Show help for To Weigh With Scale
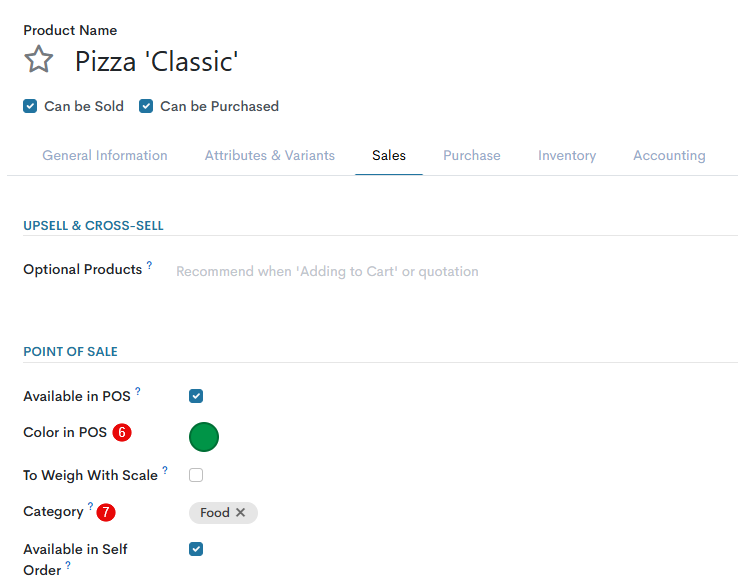Viewport: 738px width, 587px height. (165, 471)
